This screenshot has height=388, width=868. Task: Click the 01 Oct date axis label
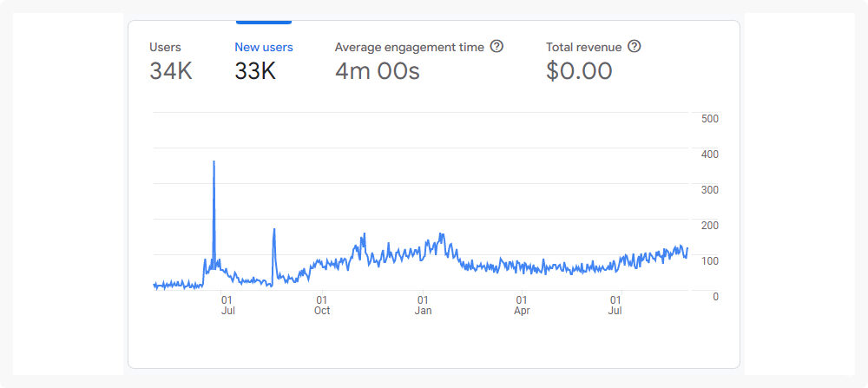point(322,305)
